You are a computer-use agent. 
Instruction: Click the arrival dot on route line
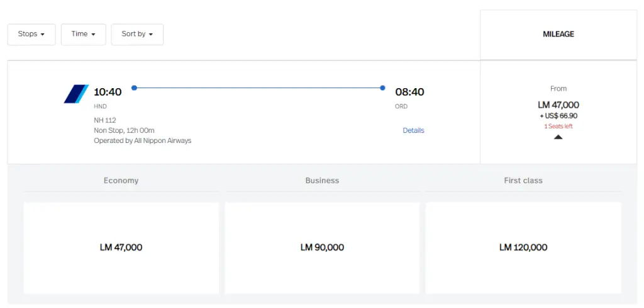coord(382,88)
